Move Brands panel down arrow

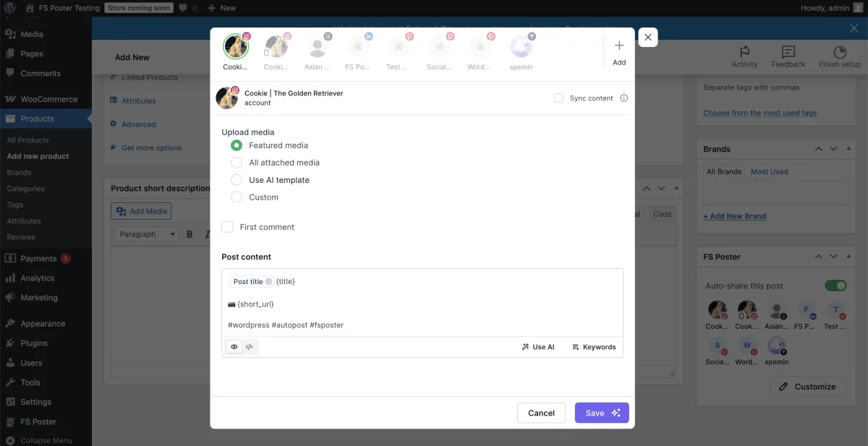coord(833,149)
